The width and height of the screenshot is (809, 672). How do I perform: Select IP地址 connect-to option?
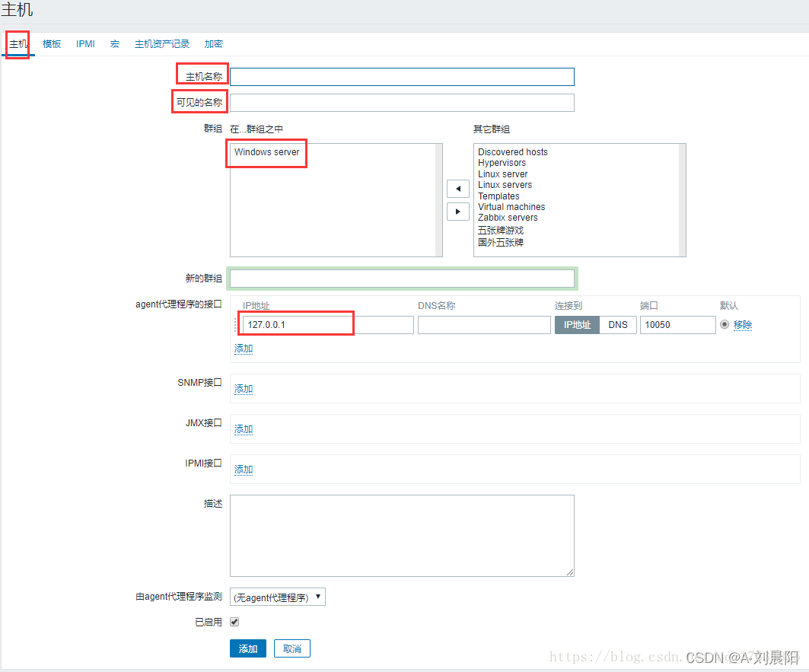click(x=577, y=325)
